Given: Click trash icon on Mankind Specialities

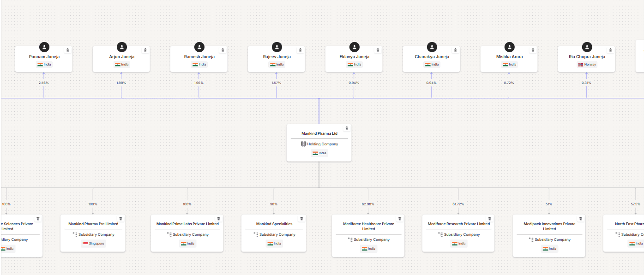Looking at the screenshot, I should coord(301,219).
